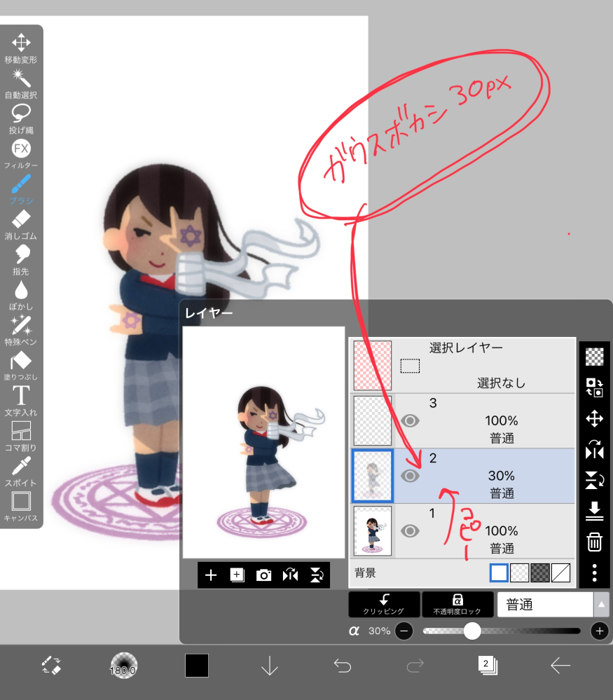613x700 pixels.
Task: Open the キャンバス canvas tool
Action: (21, 507)
